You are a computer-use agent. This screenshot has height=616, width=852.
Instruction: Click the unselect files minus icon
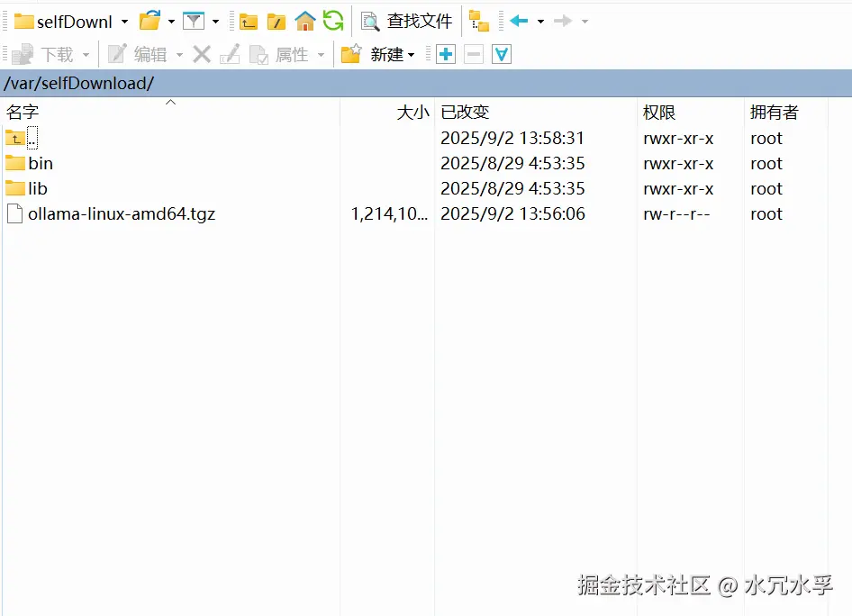(473, 54)
